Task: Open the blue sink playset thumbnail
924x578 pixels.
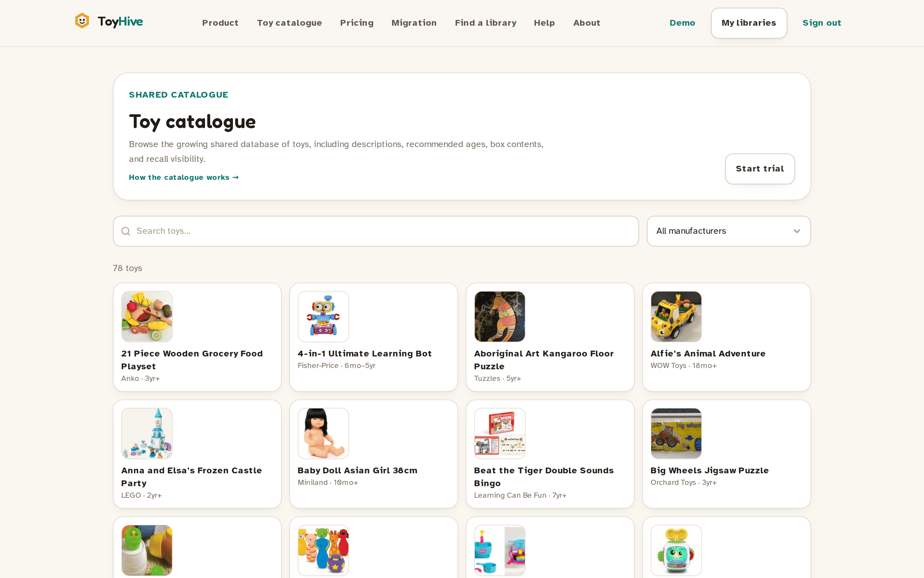Action: [x=500, y=550]
